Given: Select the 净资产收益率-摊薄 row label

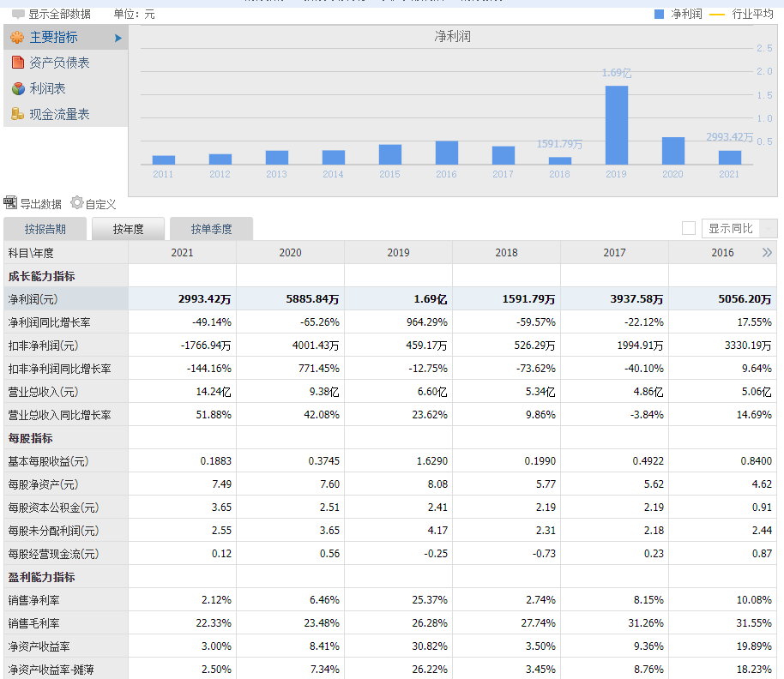Looking at the screenshot, I should click(51, 670).
